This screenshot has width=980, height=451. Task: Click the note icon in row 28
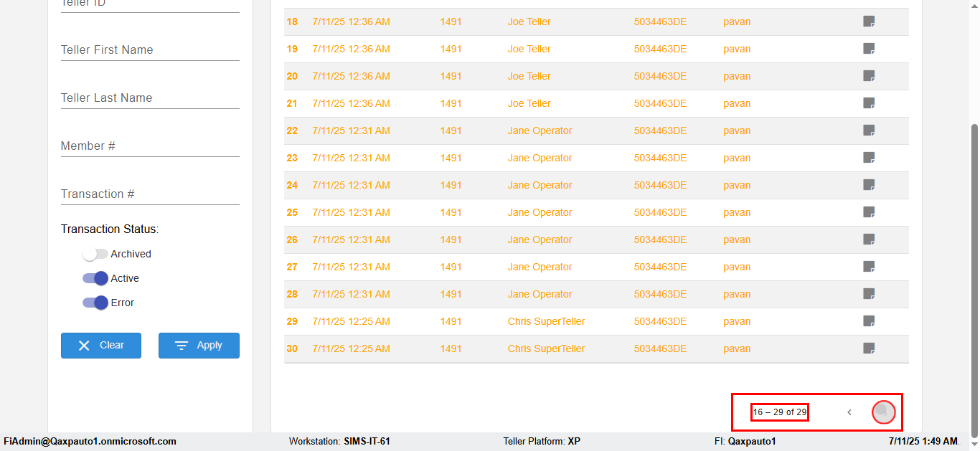[x=869, y=294]
